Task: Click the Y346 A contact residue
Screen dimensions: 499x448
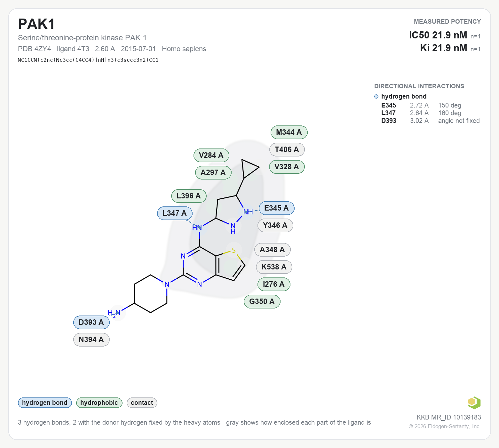Action: coord(275,225)
